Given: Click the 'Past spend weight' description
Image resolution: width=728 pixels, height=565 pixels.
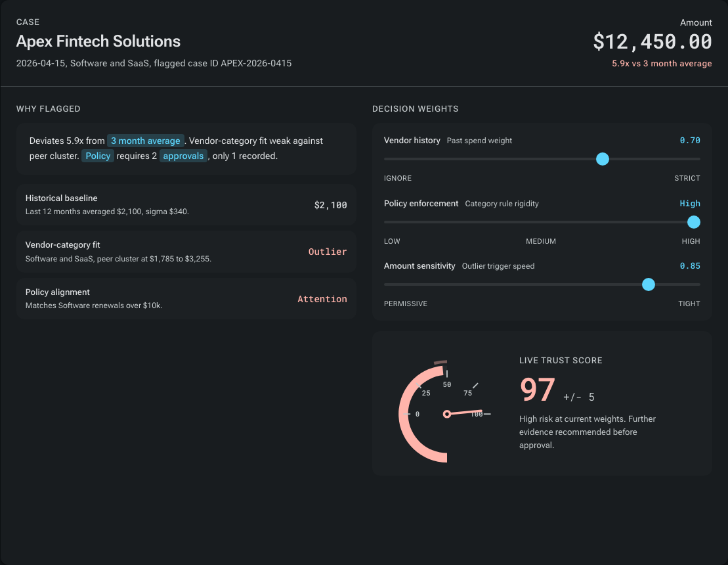Looking at the screenshot, I should (479, 141).
